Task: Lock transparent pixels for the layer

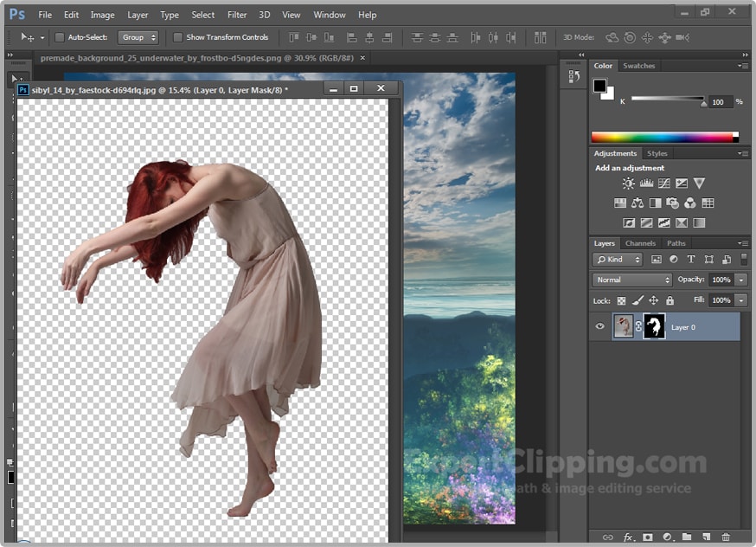Action: (621, 300)
